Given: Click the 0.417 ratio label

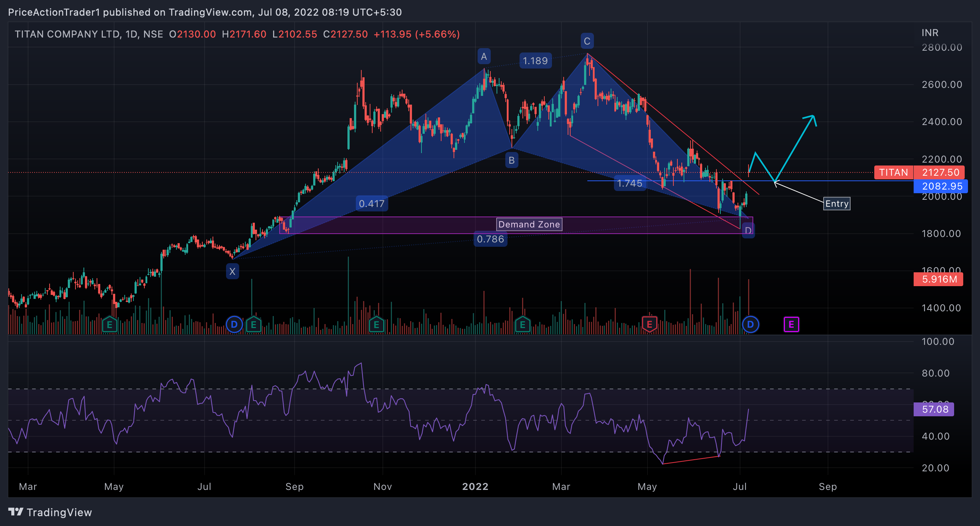Looking at the screenshot, I should pos(372,203).
